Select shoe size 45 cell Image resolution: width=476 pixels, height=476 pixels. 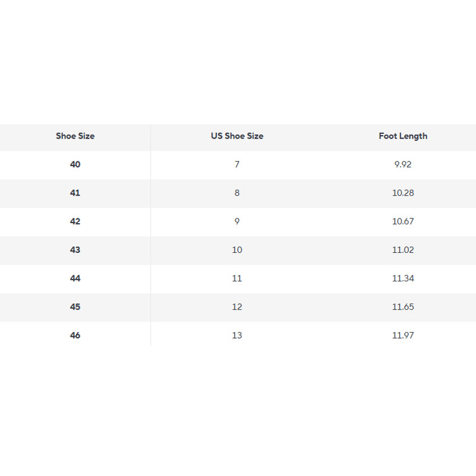pos(75,307)
